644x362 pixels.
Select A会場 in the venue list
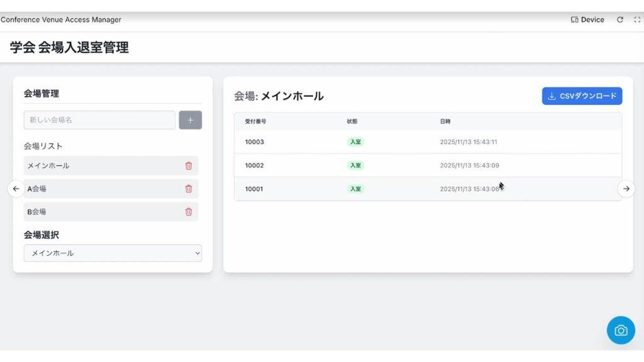(x=101, y=189)
